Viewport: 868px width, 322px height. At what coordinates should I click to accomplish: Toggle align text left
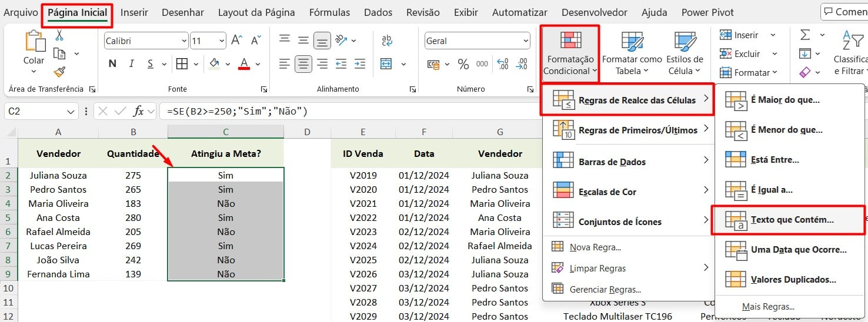click(285, 63)
